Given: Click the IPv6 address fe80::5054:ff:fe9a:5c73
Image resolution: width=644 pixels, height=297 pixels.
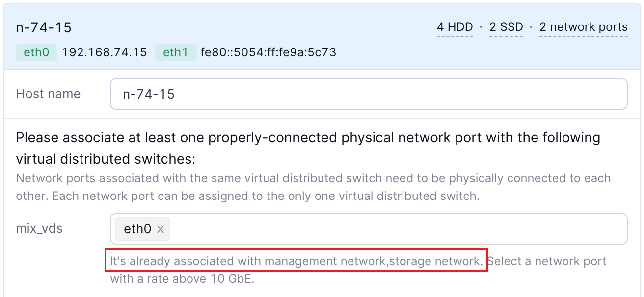Looking at the screenshot, I should (x=268, y=52).
